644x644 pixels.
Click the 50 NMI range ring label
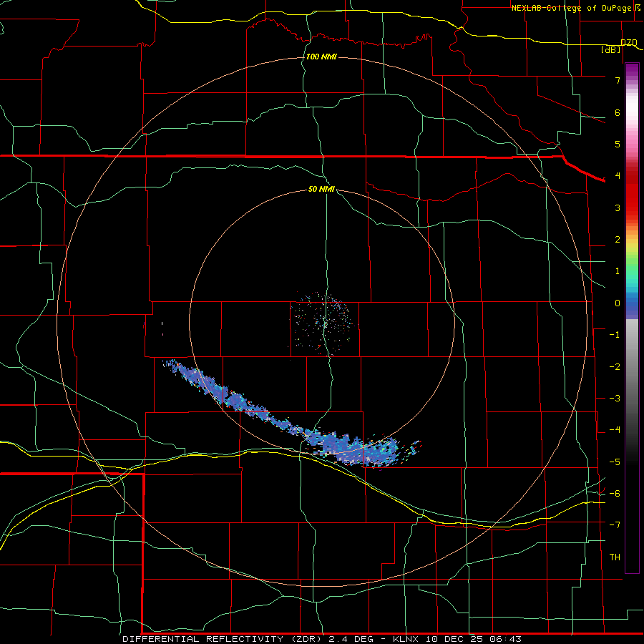tap(321, 190)
